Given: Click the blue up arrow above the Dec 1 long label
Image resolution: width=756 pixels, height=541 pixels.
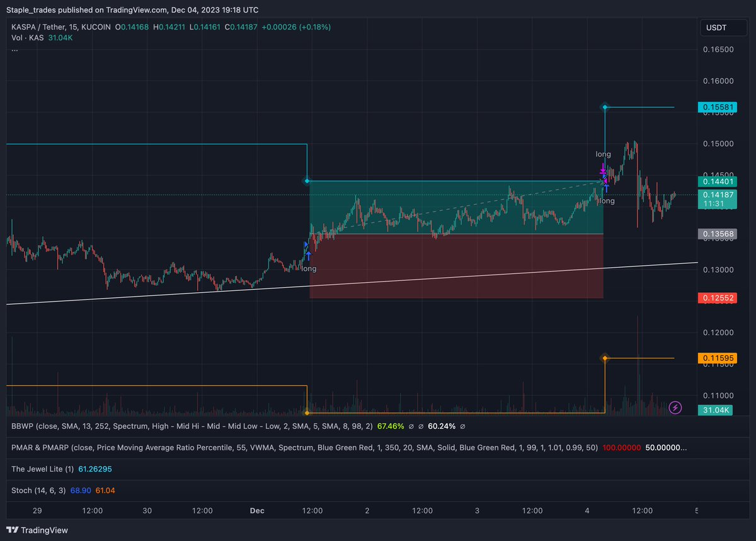Looking at the screenshot, I should (x=309, y=256).
